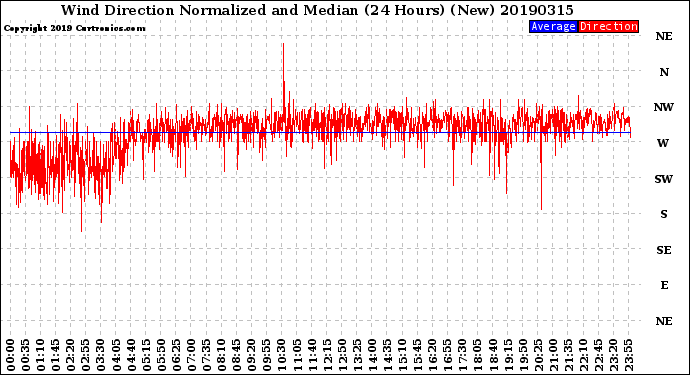Click the 18:05 time axis label
This screenshot has height=375, width=690.
point(477,355)
